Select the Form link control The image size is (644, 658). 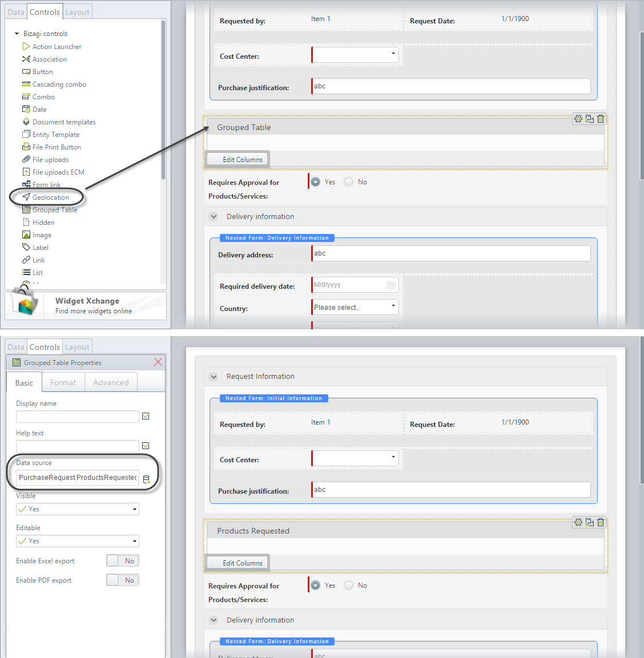tap(41, 185)
